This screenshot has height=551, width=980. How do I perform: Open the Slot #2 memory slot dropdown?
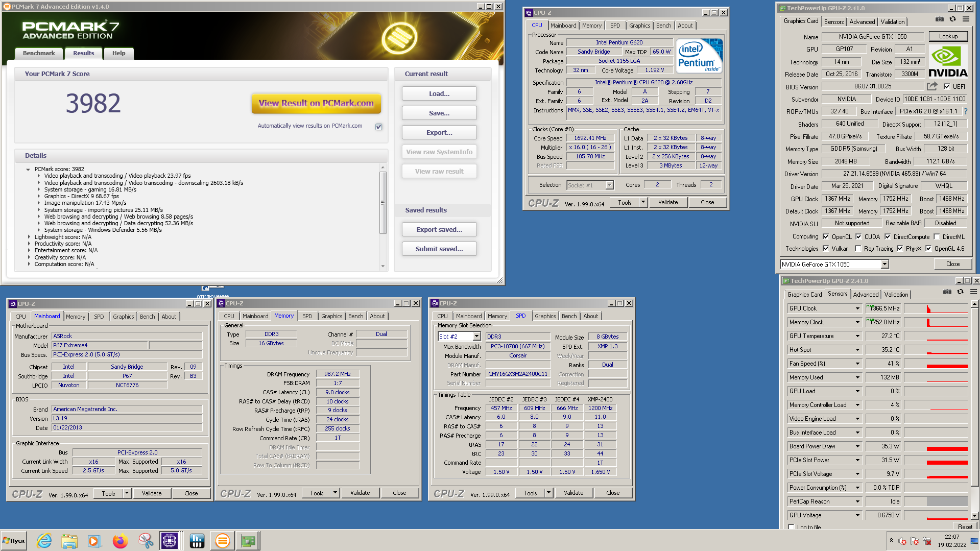click(476, 337)
